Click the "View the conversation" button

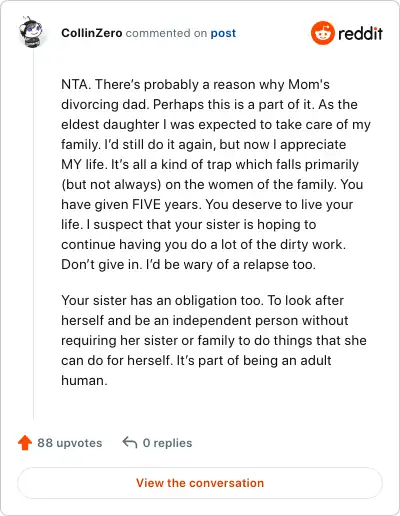(x=200, y=483)
